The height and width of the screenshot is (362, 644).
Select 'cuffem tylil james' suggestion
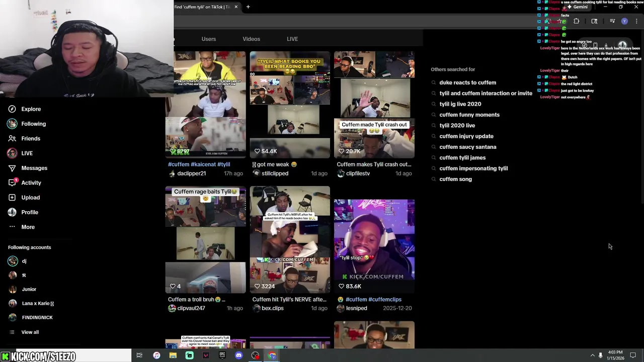(462, 158)
